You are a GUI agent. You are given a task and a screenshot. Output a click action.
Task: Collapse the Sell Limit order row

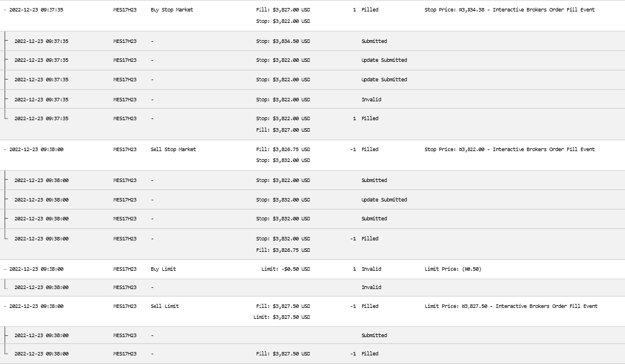(5, 306)
